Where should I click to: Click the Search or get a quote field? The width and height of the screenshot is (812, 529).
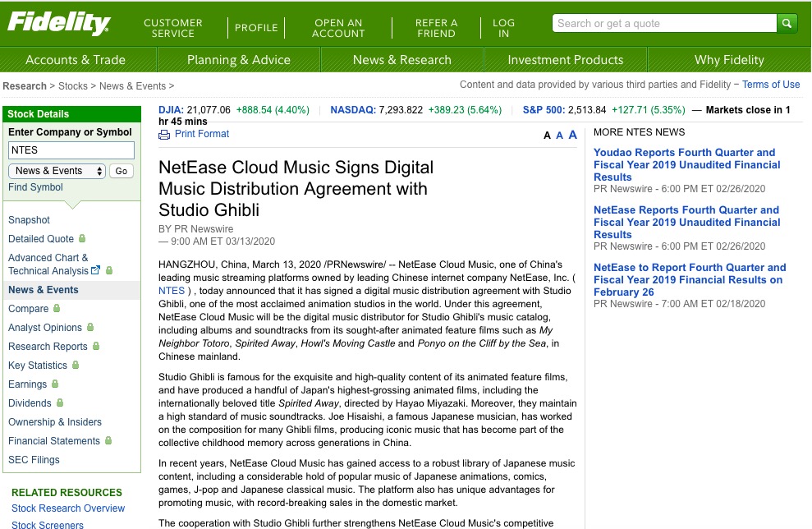(x=665, y=23)
